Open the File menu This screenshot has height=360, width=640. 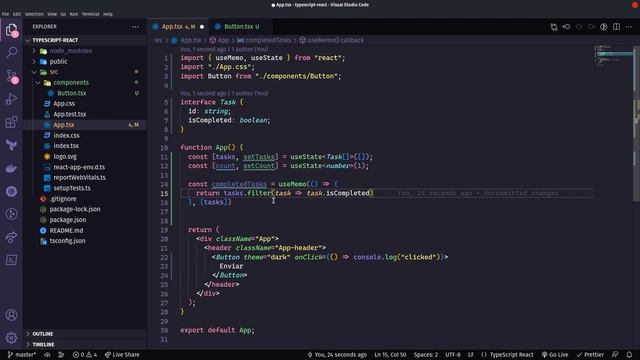coord(5,14)
